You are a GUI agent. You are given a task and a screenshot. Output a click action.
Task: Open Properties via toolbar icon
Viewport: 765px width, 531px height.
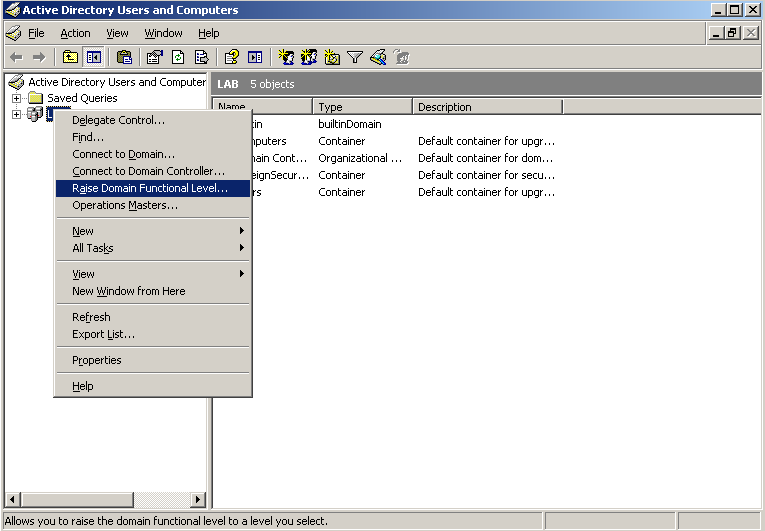click(x=155, y=58)
